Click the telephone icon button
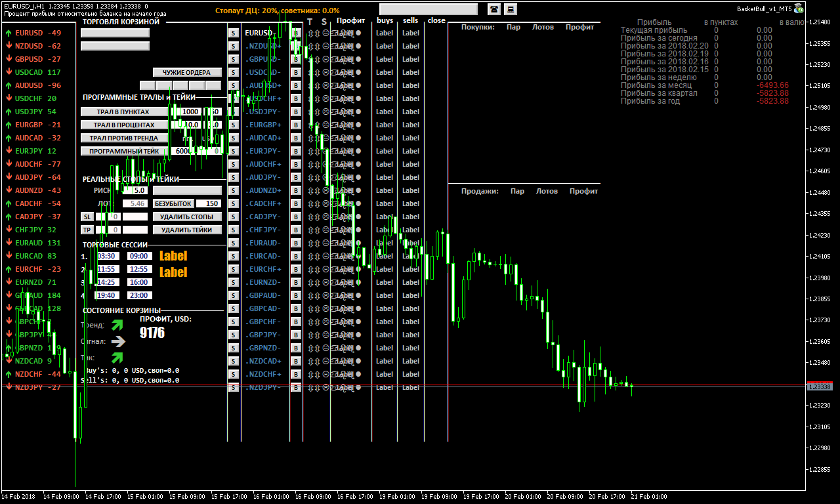Viewport: 840px width, 504px height. click(493, 9)
